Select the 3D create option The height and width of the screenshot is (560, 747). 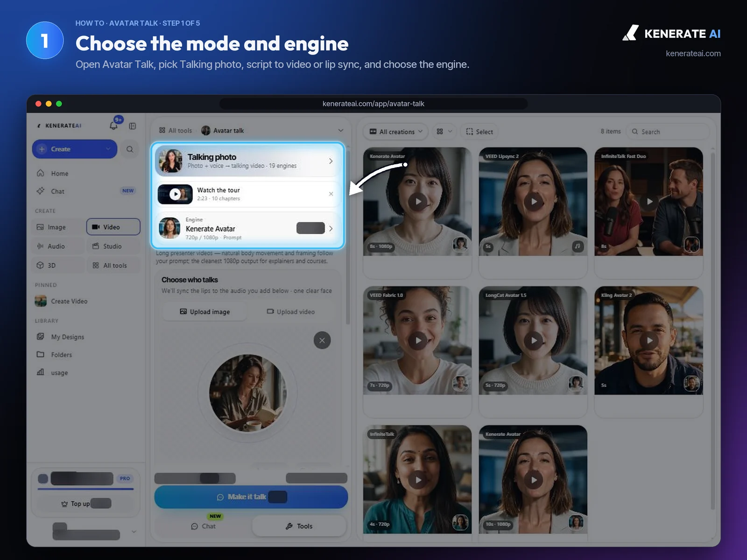tap(57, 266)
